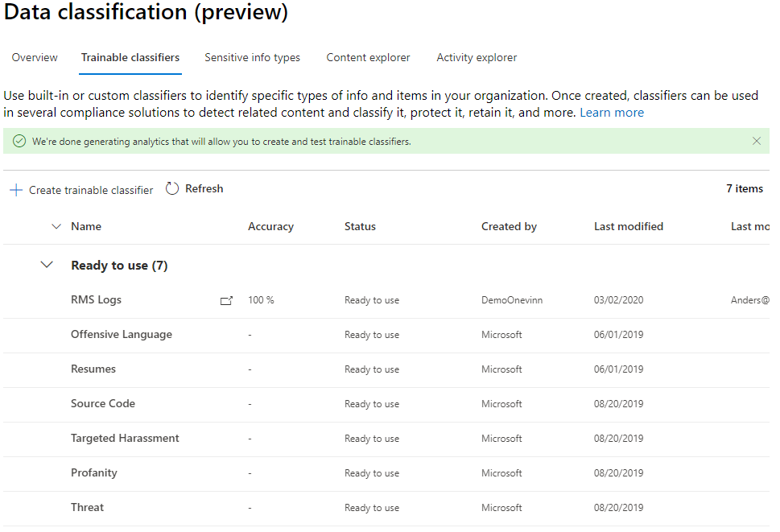Image resolution: width=780 pixels, height=532 pixels.
Task: Click the plus icon for Create trainable classifier
Action: [15, 191]
